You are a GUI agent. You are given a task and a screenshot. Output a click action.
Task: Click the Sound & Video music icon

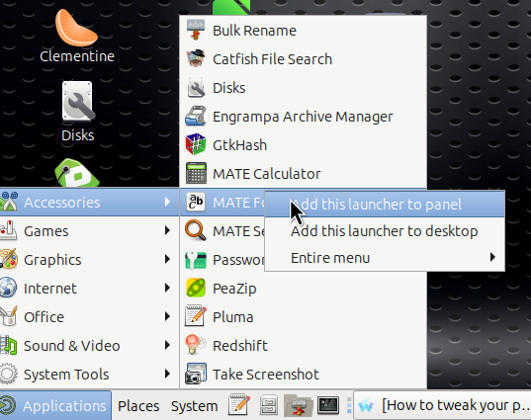(x=9, y=345)
